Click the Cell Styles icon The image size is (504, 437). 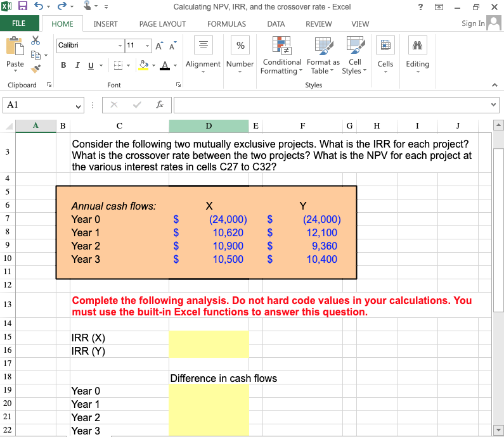[355, 45]
